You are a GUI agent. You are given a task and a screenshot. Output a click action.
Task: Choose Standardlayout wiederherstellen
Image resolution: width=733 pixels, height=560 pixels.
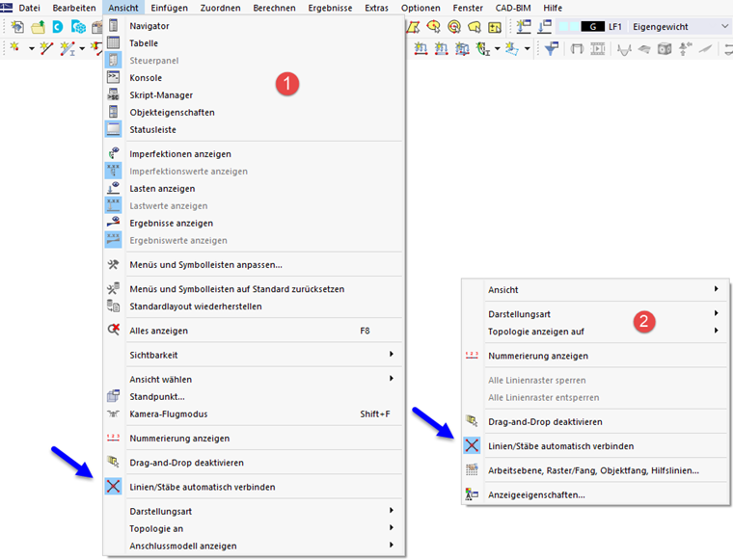tap(253, 306)
